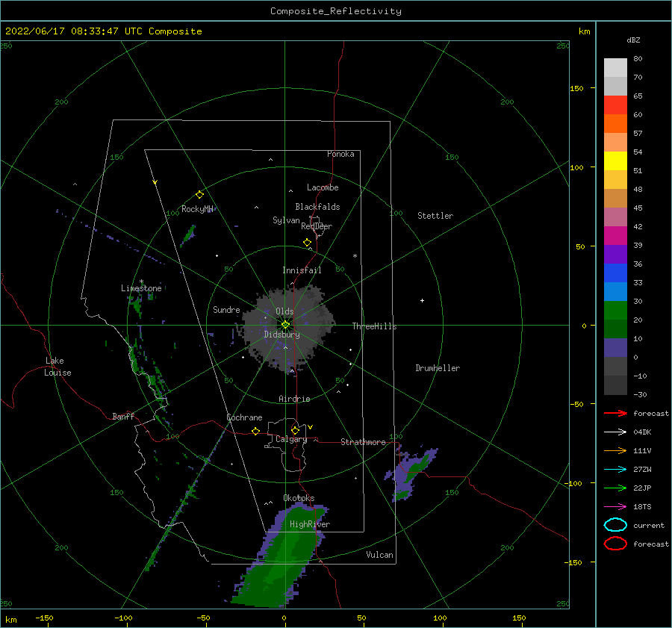672x628 pixels.
Task: Click the yellow diamond marker below Cochrane
Action: [255, 431]
